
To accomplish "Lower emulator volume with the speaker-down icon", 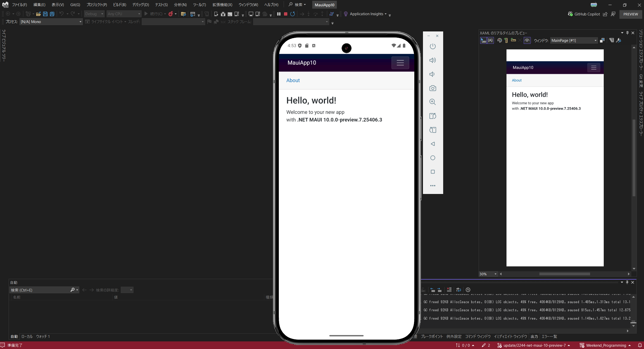I will click(432, 74).
